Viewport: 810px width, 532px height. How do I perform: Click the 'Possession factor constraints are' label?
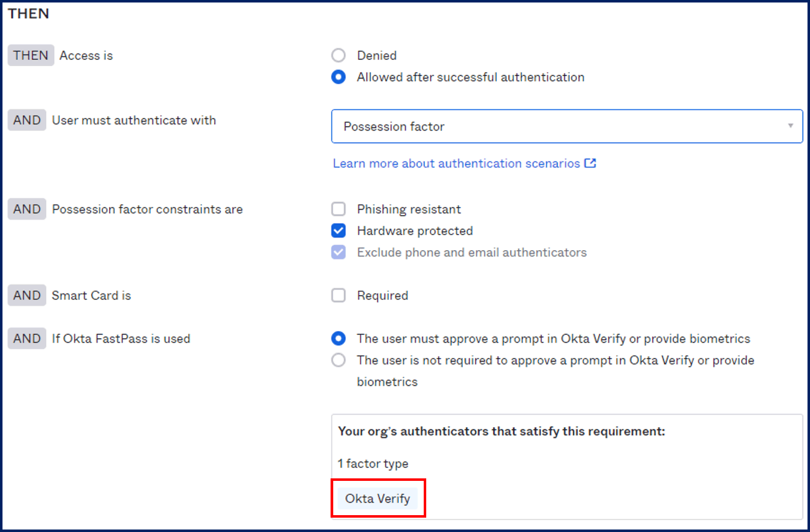(147, 210)
